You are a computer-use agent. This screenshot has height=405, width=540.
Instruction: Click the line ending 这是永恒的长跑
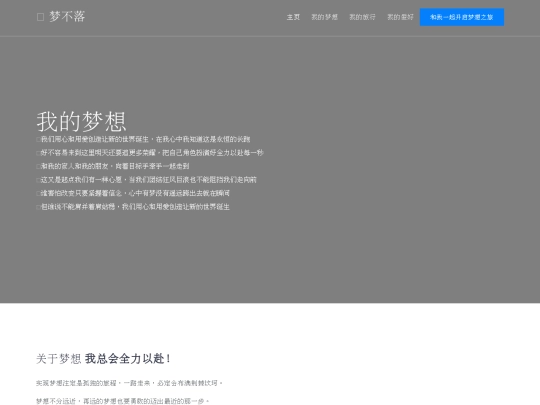143,139
